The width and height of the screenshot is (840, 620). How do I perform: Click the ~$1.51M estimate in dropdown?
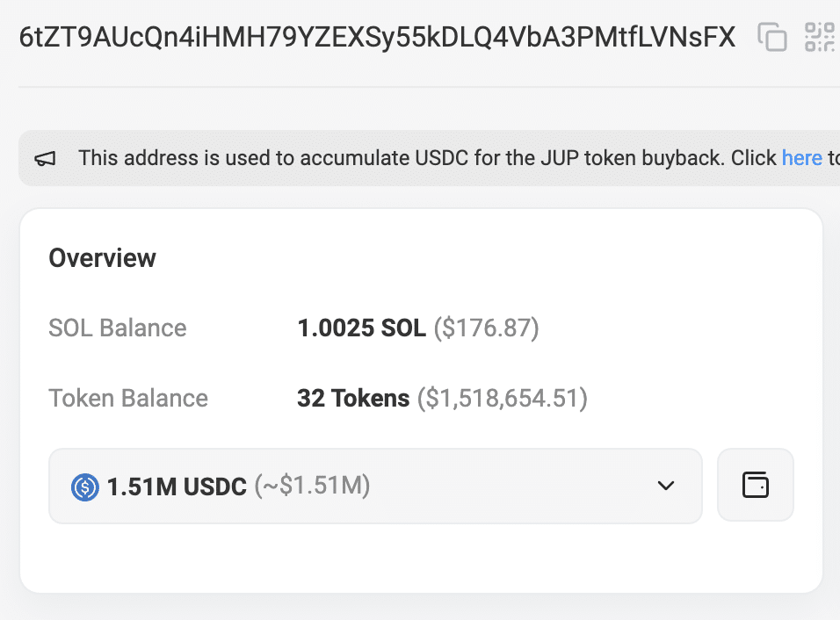tap(312, 486)
